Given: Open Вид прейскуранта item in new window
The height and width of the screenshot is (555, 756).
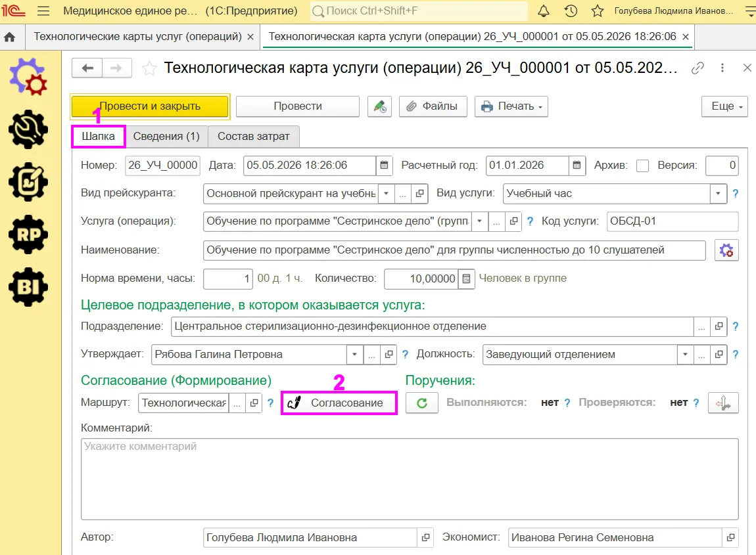Looking at the screenshot, I should (419, 193).
